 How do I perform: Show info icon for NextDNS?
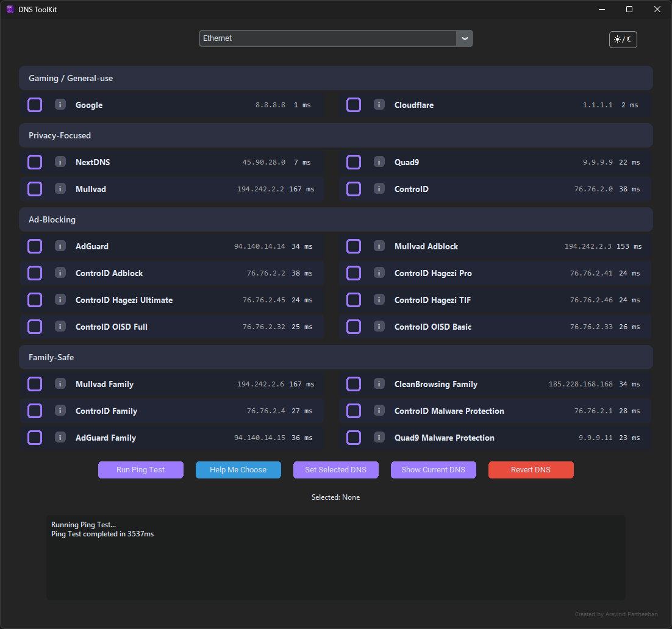pos(60,162)
